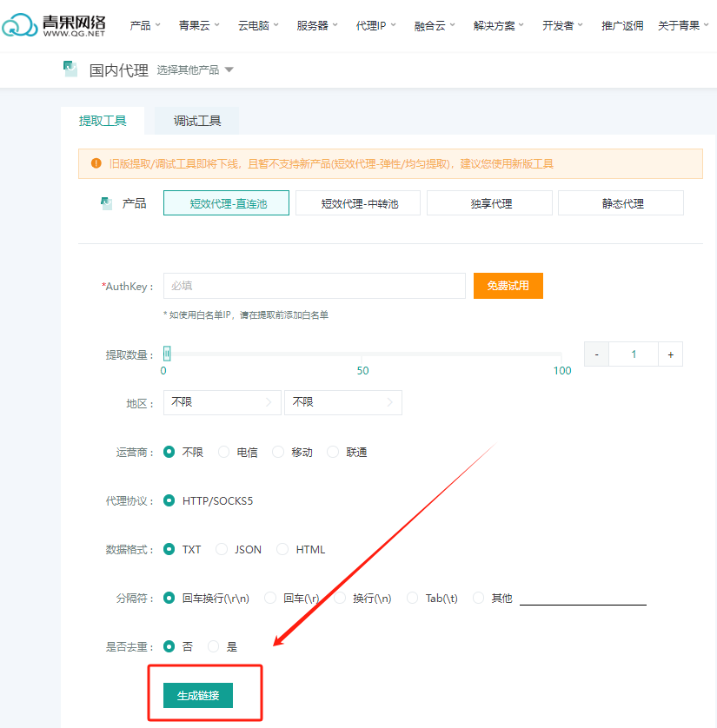Click the green icon next to 产品 label
The height and width of the screenshot is (728, 717).
tap(103, 202)
